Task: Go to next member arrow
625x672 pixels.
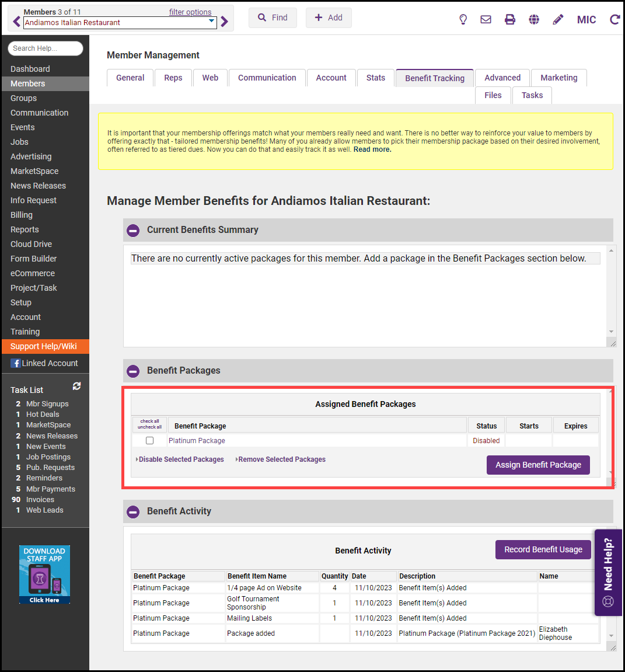Action: (x=225, y=22)
